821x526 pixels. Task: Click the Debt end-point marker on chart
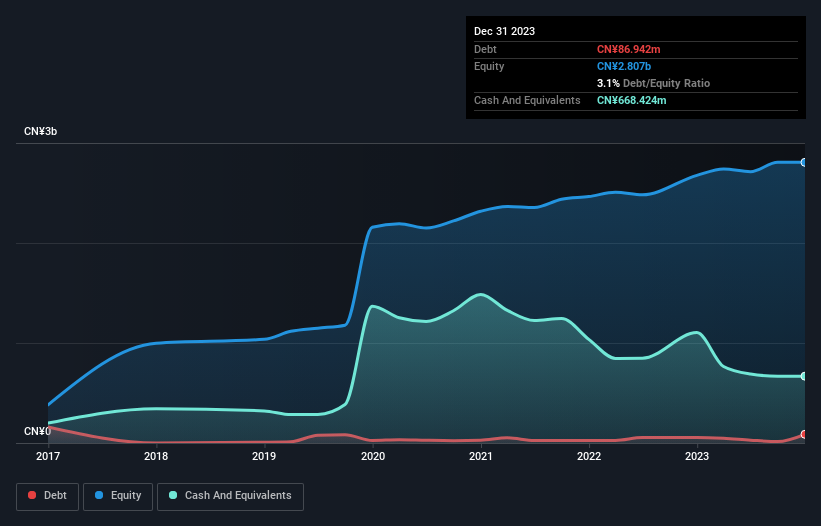[803, 434]
